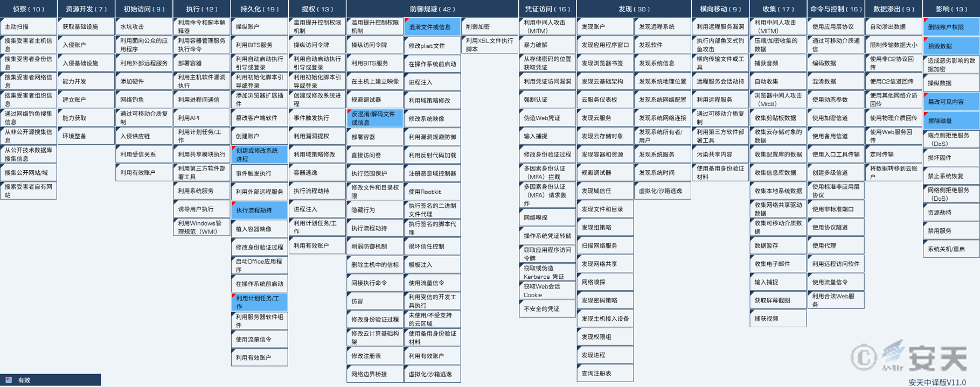Viewport: 980px width, 387px height.
Task: Click the 主动扫描 technique cell
Action: pos(29,26)
